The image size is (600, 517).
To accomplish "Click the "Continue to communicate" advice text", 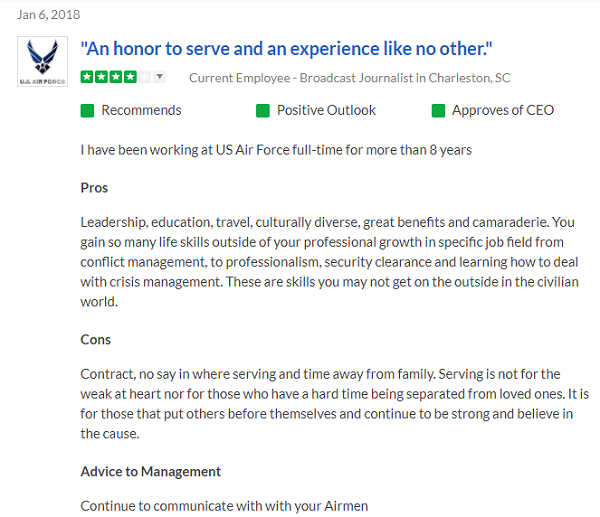I will pos(224,506).
